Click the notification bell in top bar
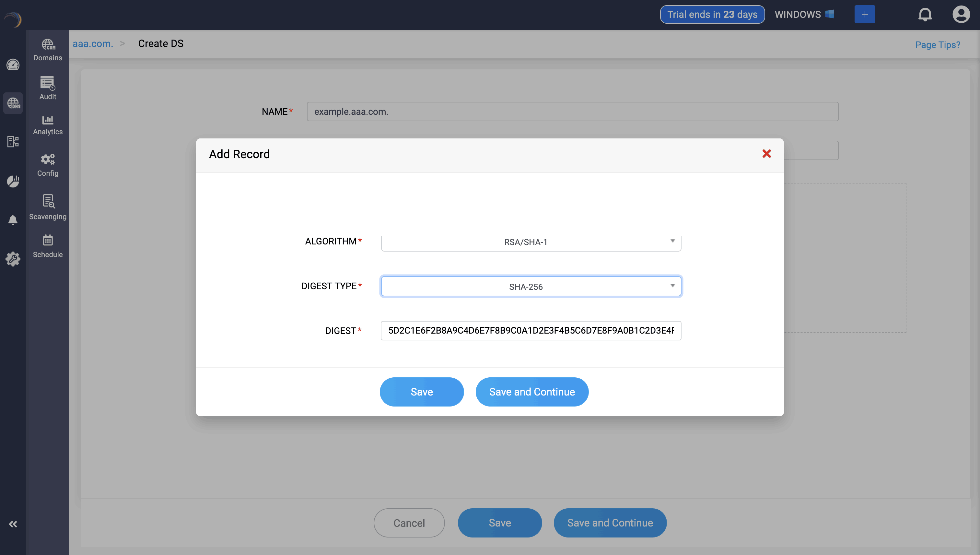Screen dimensions: 980x555 tap(925, 15)
